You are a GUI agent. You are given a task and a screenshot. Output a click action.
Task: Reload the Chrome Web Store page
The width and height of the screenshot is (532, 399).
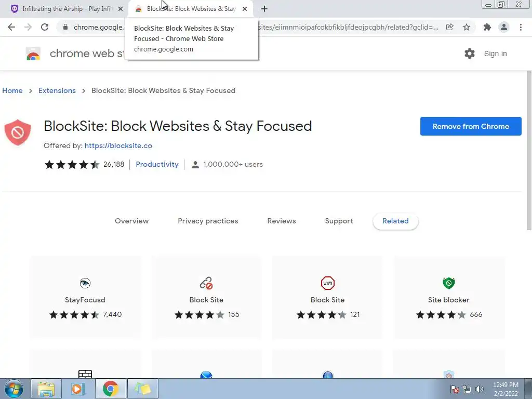tap(45, 27)
